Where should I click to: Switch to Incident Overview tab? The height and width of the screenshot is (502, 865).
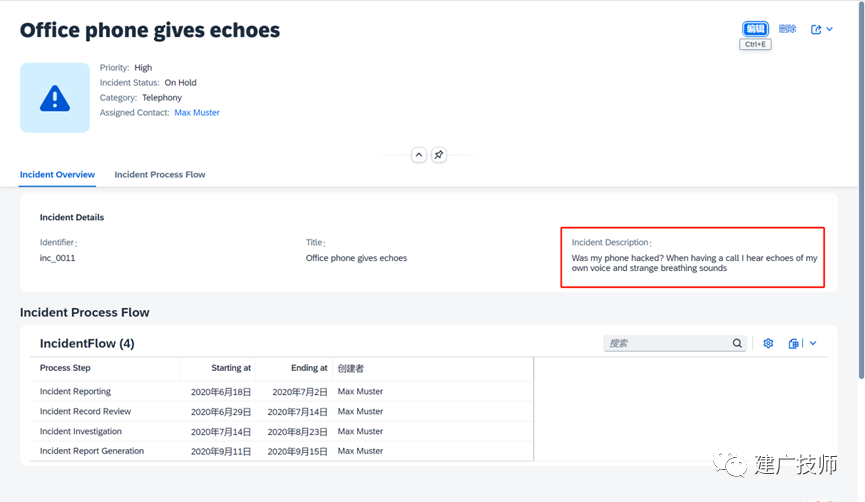pyautogui.click(x=57, y=174)
